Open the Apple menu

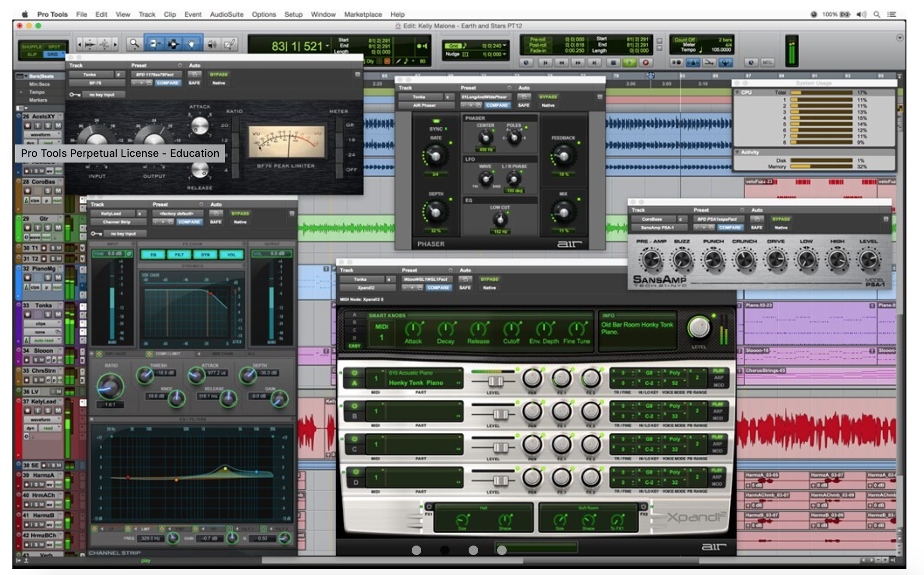click(25, 14)
